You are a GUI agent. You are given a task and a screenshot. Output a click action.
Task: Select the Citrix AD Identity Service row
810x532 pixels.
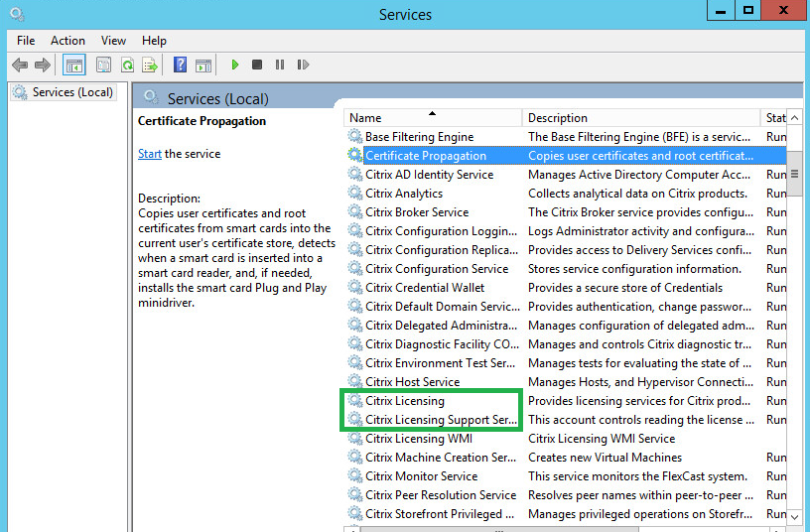coord(567,175)
